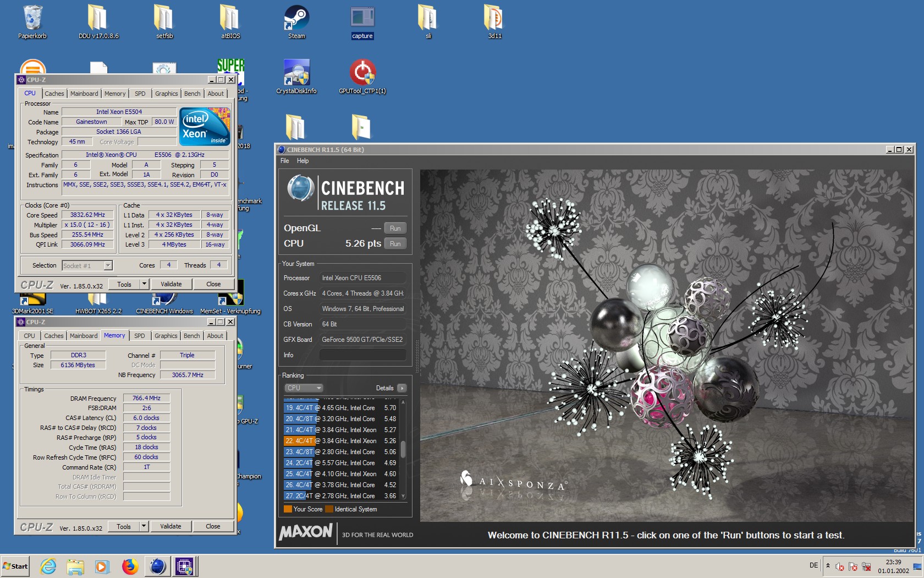Open the 3d11 folder icon
924x578 pixels.
[494, 22]
